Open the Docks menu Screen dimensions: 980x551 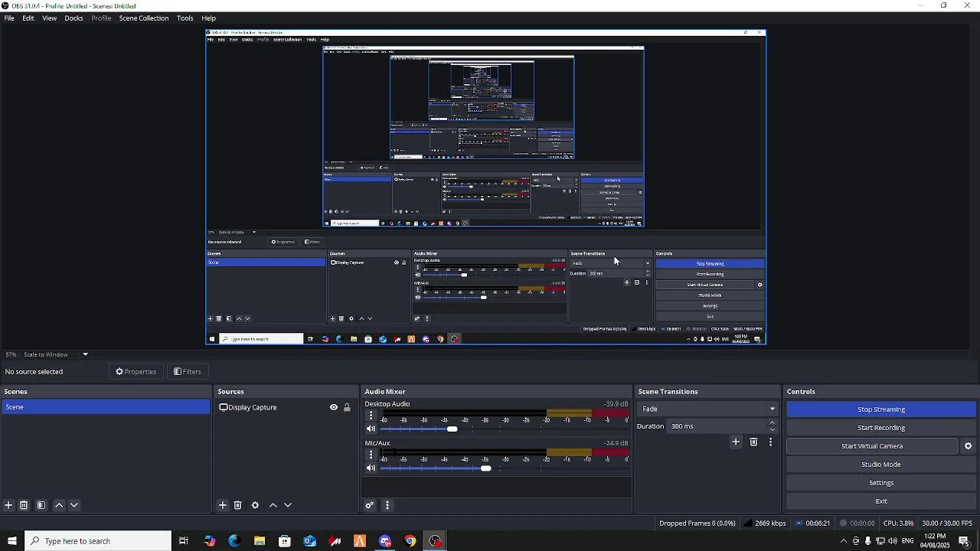[x=73, y=18]
